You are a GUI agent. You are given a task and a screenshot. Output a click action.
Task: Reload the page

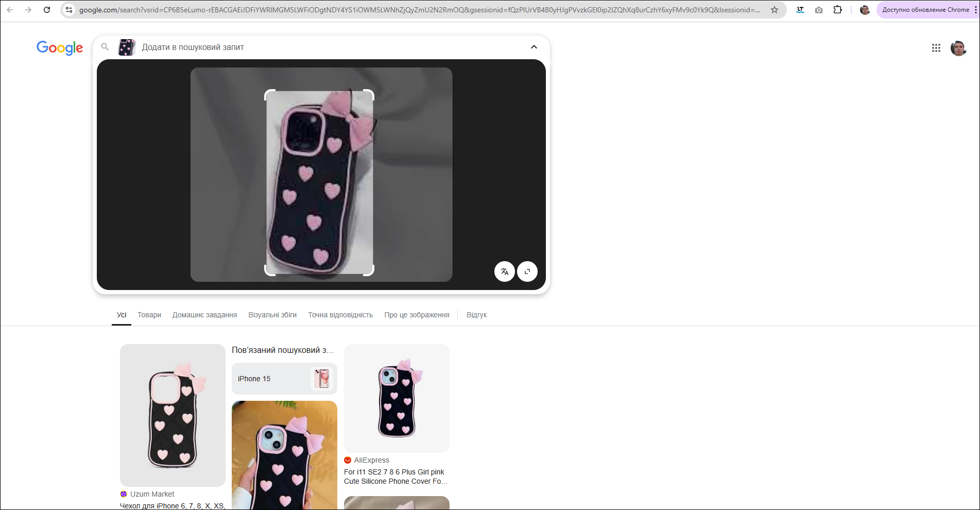point(47,10)
